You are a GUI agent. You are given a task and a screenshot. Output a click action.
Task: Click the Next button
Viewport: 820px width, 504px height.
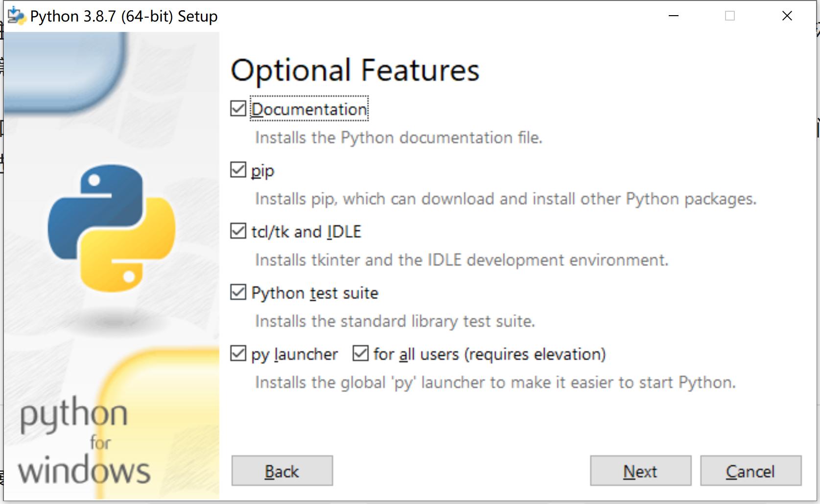[640, 471]
